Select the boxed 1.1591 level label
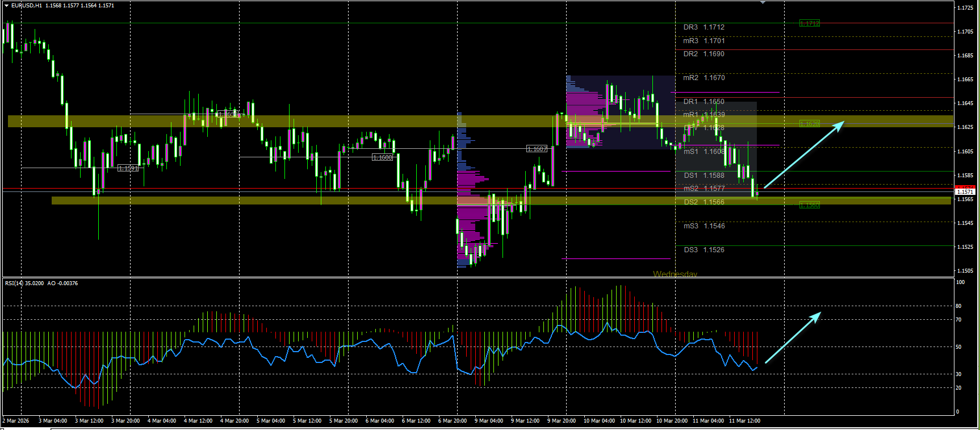Viewport: 980px width, 430px height. [x=128, y=169]
